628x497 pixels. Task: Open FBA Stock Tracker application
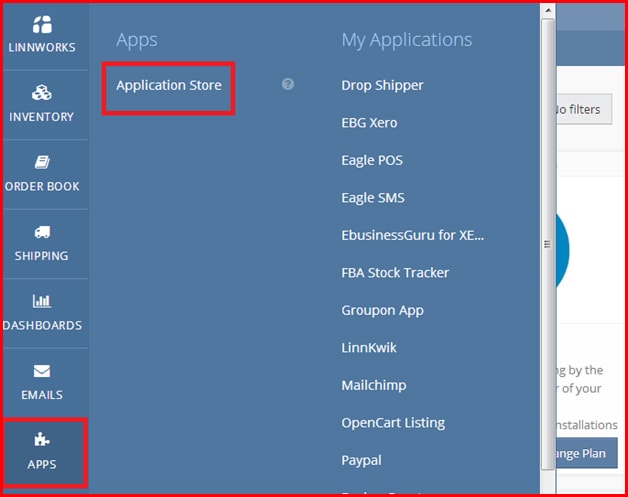point(395,273)
